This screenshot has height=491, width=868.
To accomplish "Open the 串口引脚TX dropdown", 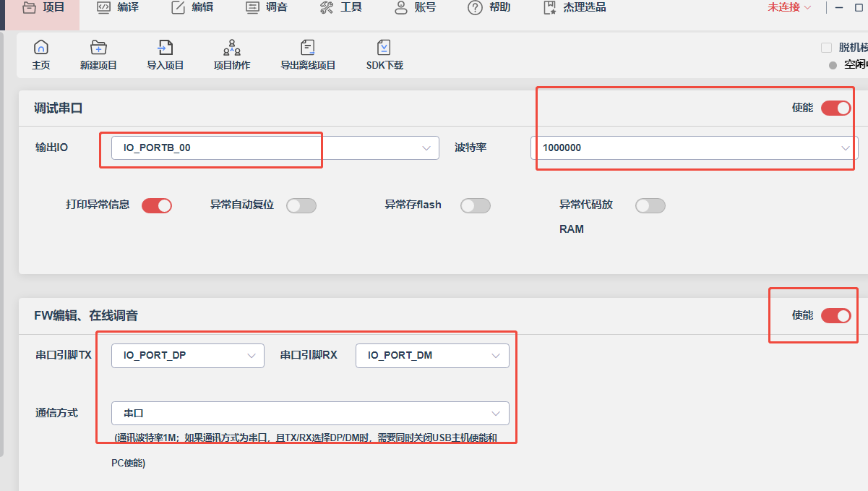I will 188,356.
